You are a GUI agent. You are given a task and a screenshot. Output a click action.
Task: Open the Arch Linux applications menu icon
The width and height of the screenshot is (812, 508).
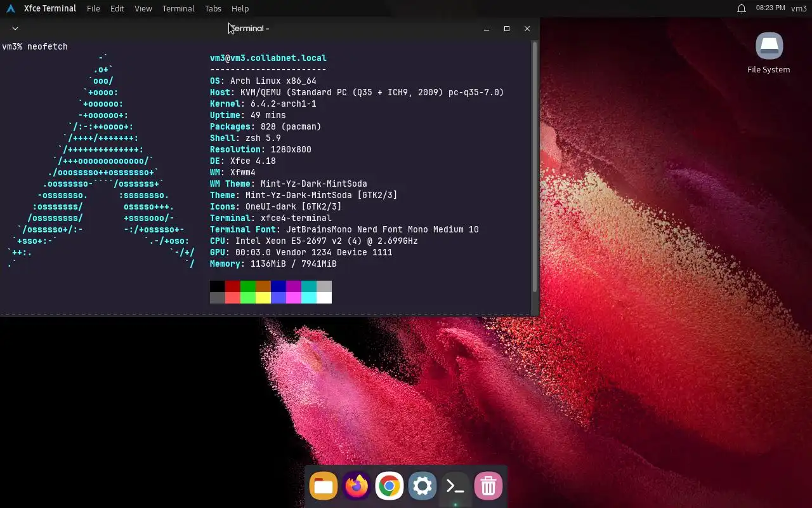10,8
